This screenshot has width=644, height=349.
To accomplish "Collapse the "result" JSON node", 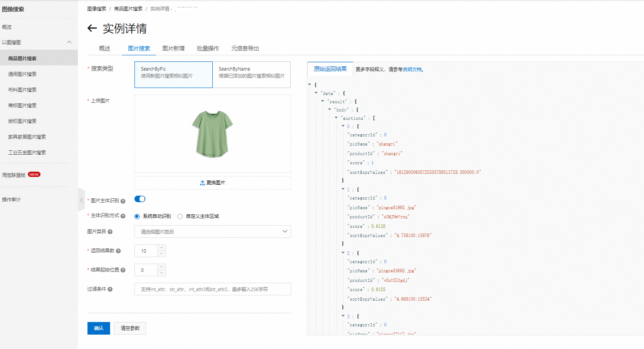I will (x=323, y=101).
